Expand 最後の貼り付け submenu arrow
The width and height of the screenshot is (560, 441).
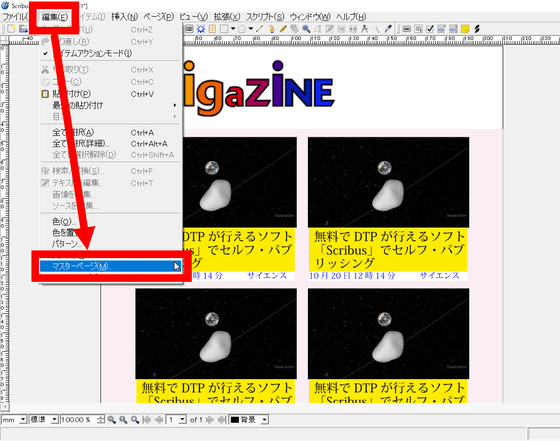(175, 105)
